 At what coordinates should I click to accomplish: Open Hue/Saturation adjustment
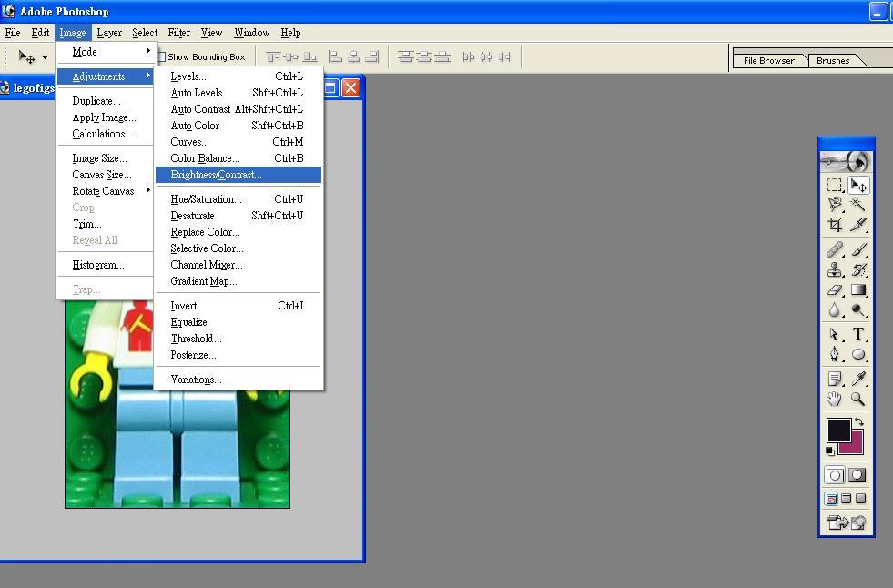pos(238,199)
